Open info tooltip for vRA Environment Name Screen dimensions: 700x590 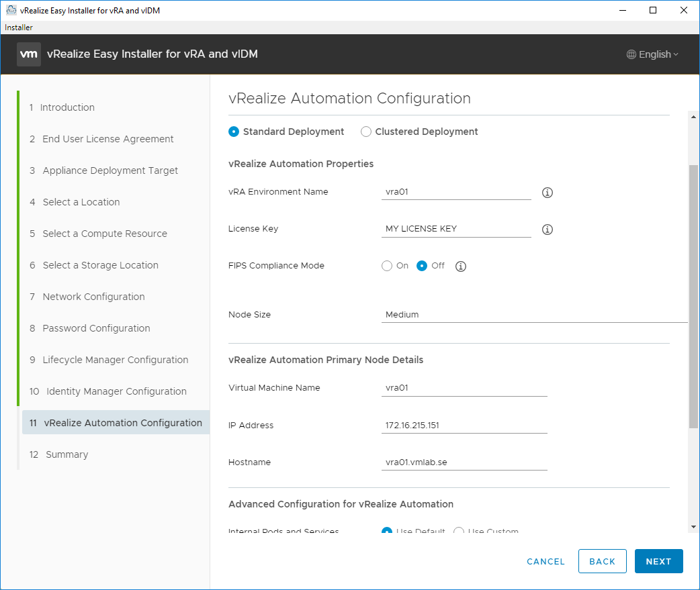[x=548, y=193]
